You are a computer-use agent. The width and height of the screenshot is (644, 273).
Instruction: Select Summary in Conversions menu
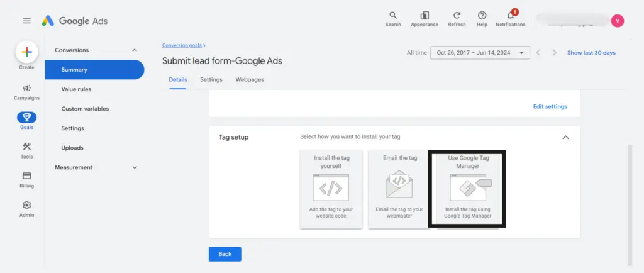(94, 70)
